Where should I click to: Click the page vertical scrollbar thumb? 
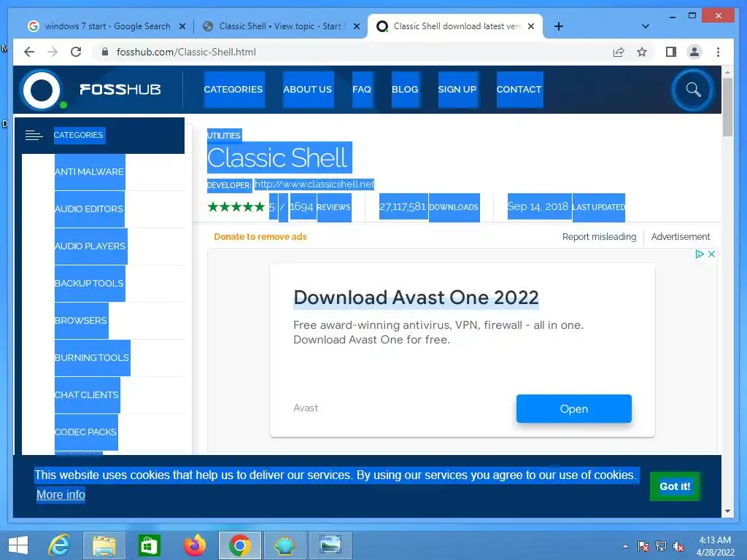pos(727,107)
